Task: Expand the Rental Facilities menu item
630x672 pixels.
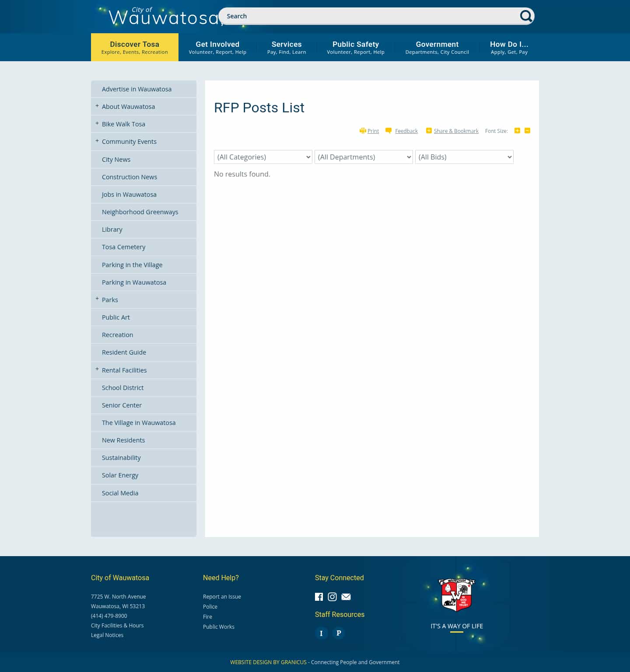Action: (97, 369)
